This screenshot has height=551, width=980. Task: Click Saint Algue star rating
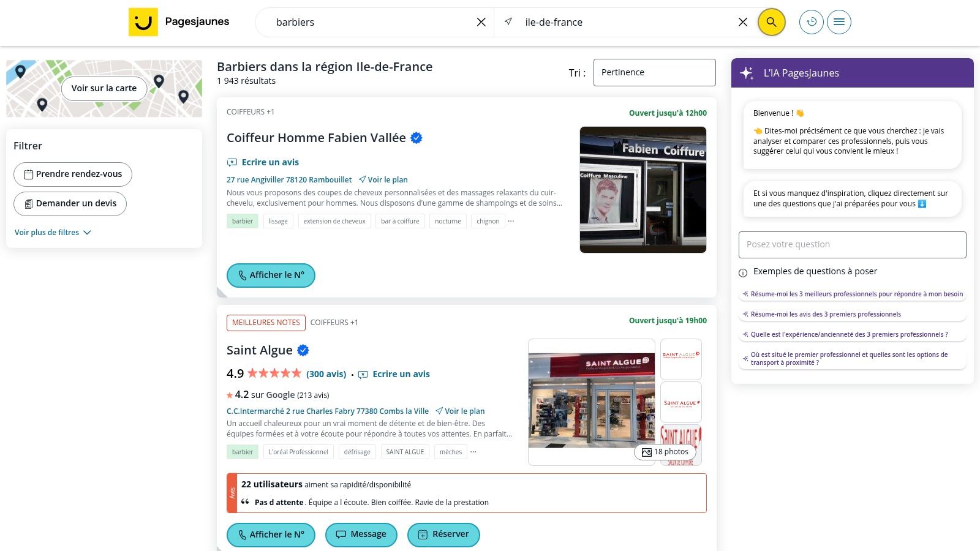[x=274, y=373]
